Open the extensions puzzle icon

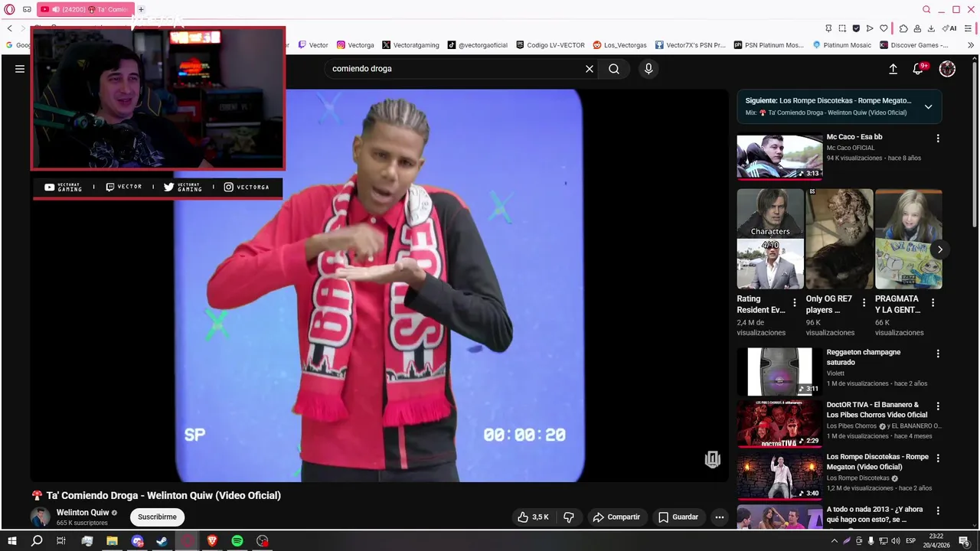pyautogui.click(x=903, y=28)
